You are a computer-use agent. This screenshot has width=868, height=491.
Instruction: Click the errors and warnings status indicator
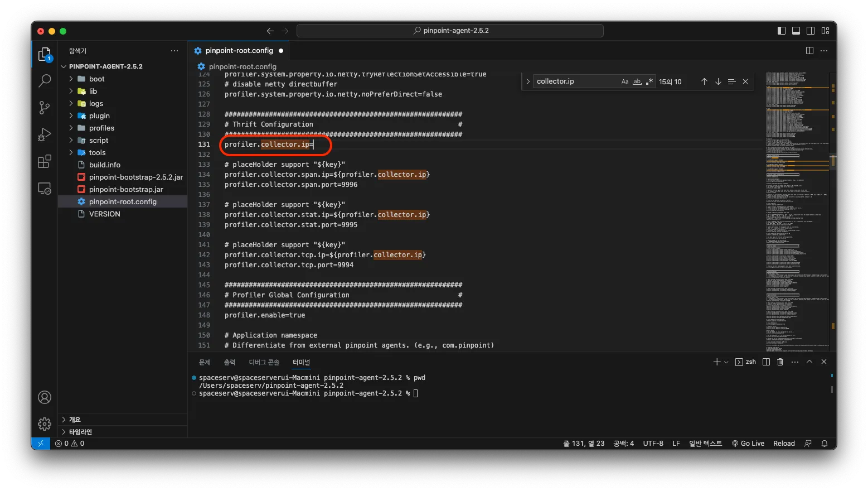click(x=70, y=444)
